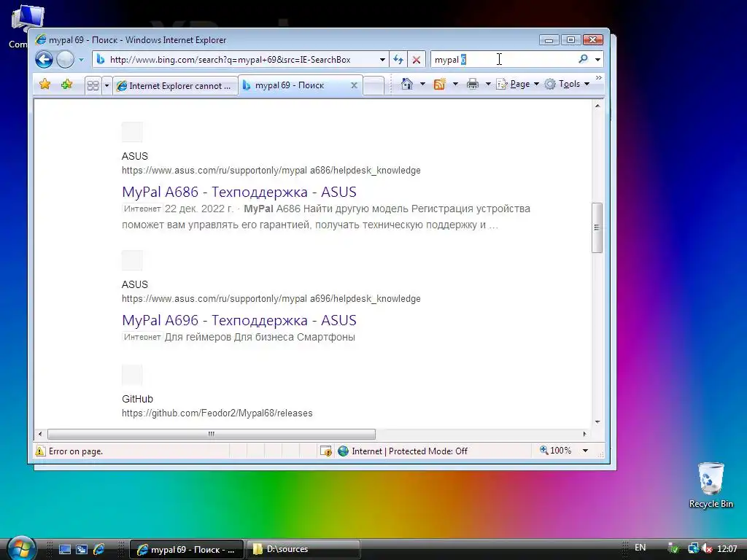Go to the Home page icon
This screenshot has height=560, width=747.
[406, 85]
